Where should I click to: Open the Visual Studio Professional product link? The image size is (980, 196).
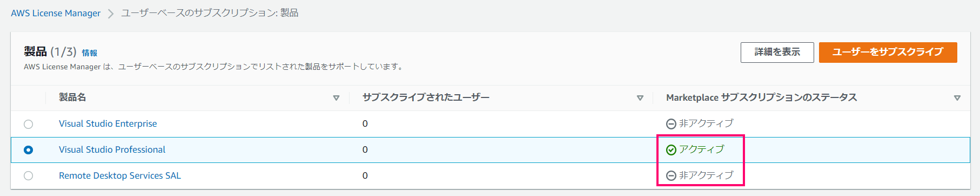112,149
